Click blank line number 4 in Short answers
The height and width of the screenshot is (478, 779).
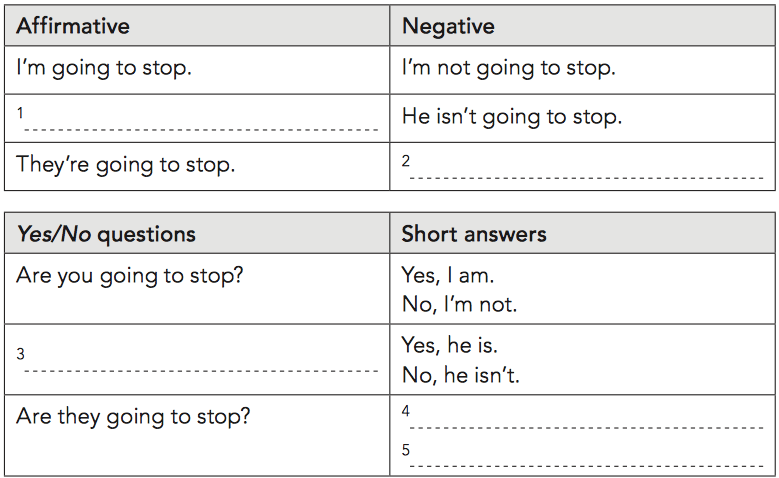[586, 427]
